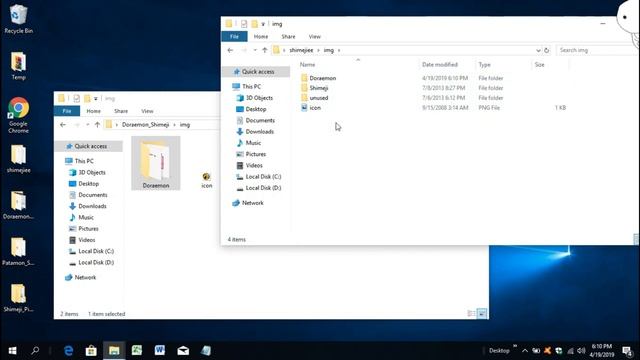Open Word from taskbar
Image resolution: width=640 pixels, height=360 pixels.
pos(160,351)
